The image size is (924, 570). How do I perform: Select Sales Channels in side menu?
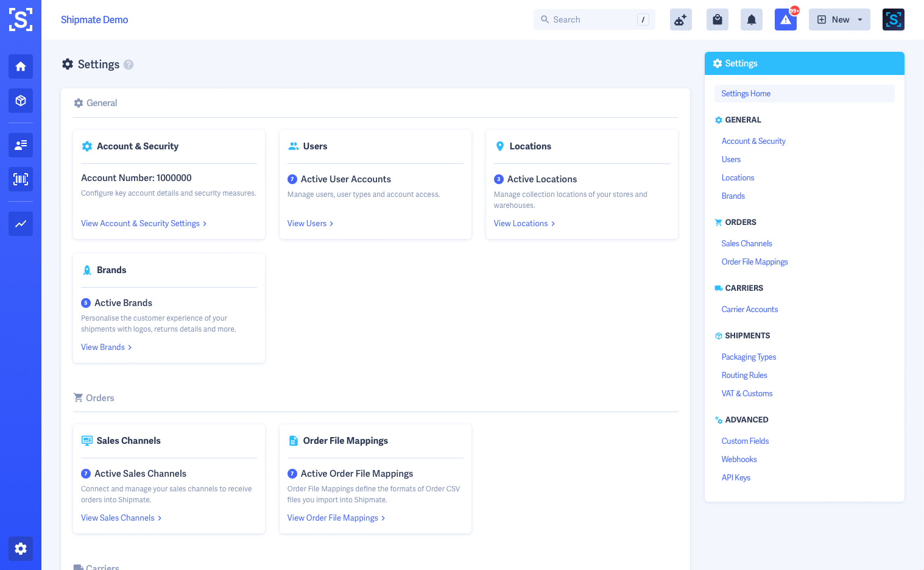747,243
